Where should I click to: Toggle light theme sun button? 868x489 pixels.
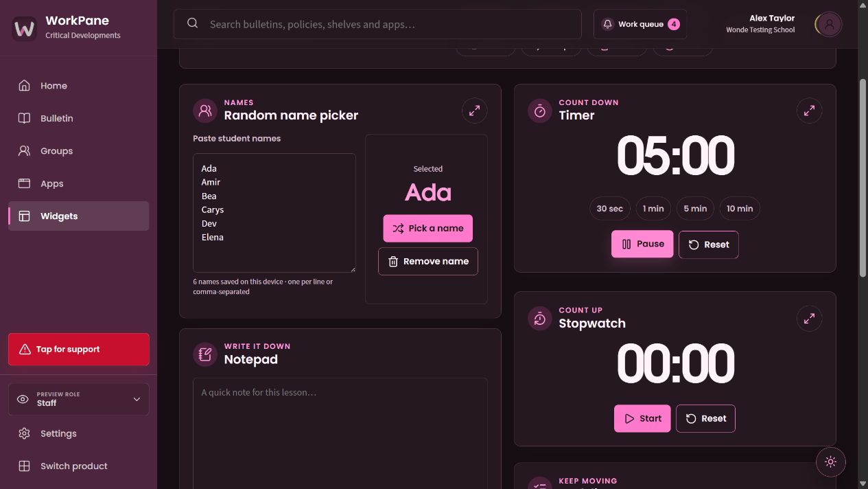(x=830, y=462)
